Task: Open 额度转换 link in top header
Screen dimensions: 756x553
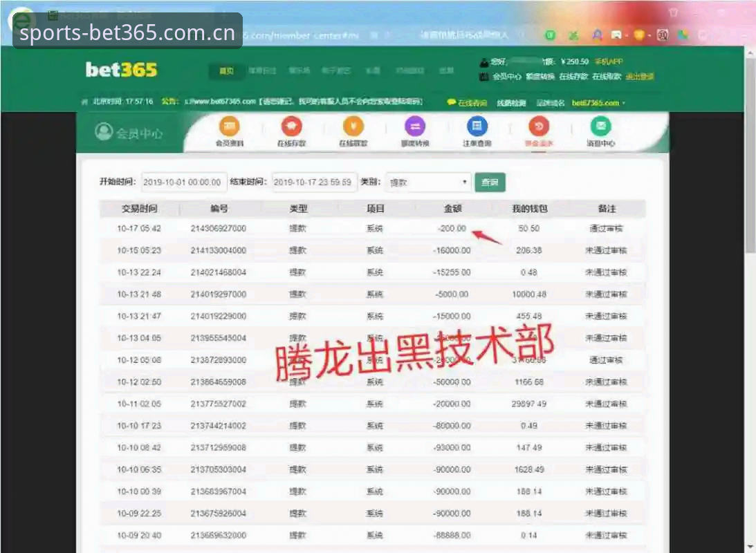Action: click(x=540, y=76)
